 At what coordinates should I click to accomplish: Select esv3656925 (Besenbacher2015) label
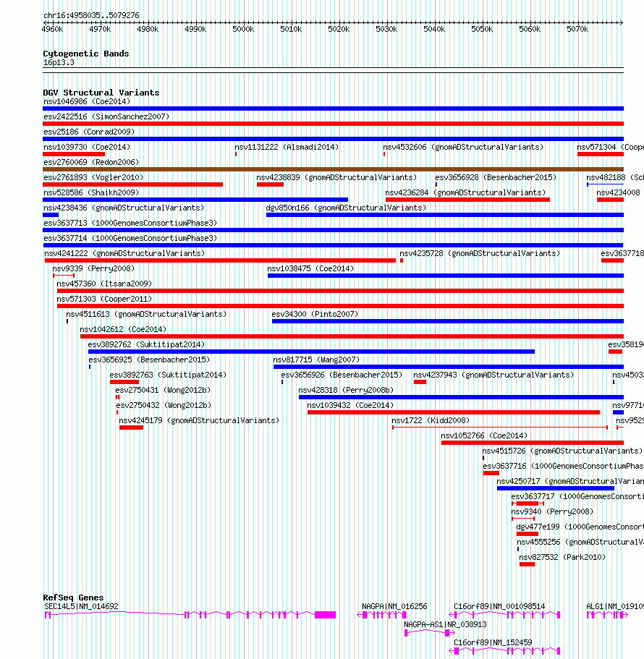[149, 360]
